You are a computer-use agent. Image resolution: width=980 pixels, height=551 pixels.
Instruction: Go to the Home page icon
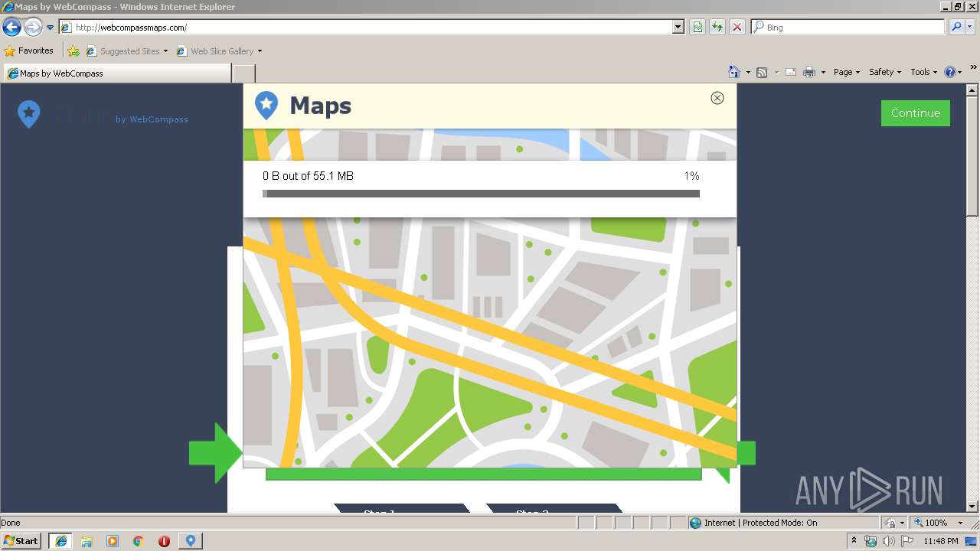click(734, 72)
